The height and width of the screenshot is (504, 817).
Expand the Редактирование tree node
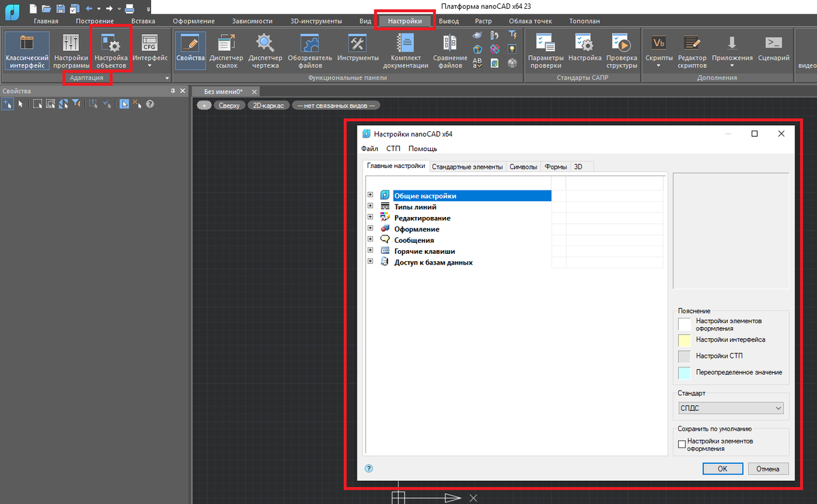click(370, 218)
